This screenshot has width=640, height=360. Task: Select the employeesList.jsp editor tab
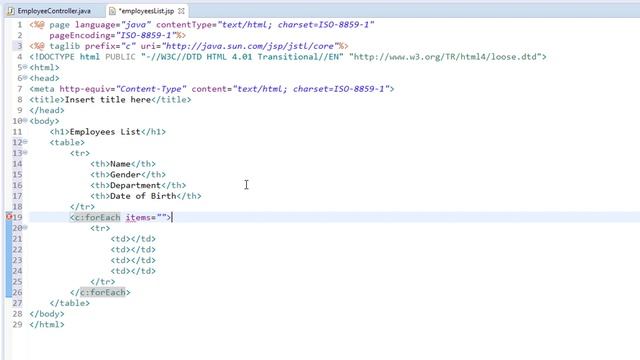146,11
